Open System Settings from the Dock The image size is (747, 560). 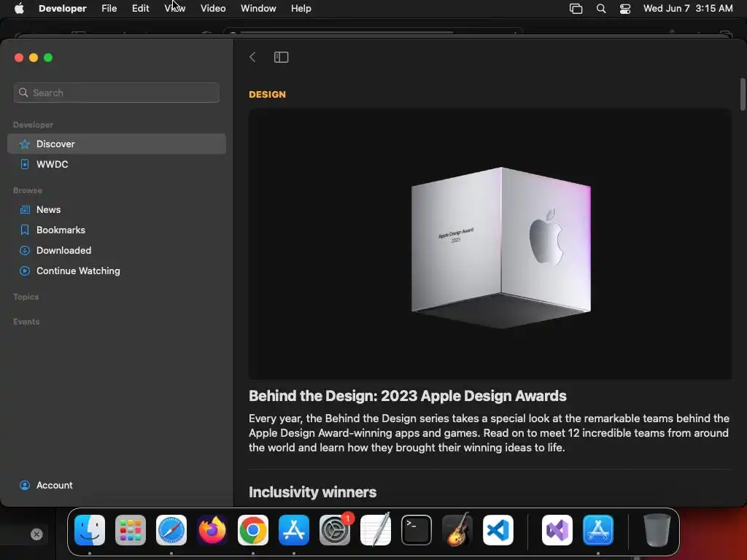pos(335,530)
